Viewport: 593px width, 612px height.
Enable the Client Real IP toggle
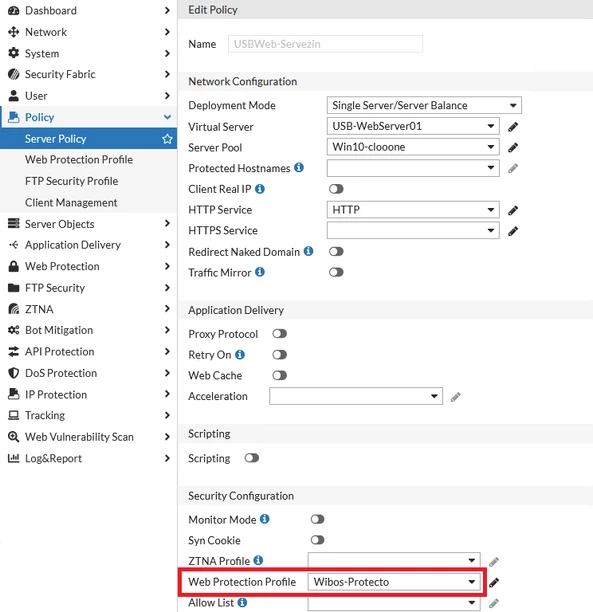pos(336,189)
